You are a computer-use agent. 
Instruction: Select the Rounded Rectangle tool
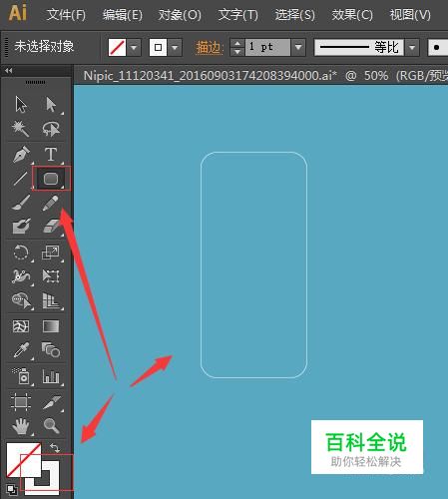[x=51, y=179]
